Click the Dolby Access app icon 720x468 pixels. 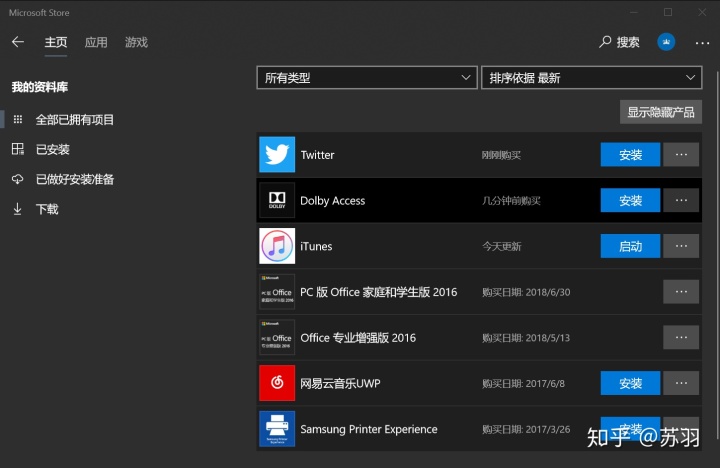pyautogui.click(x=277, y=200)
